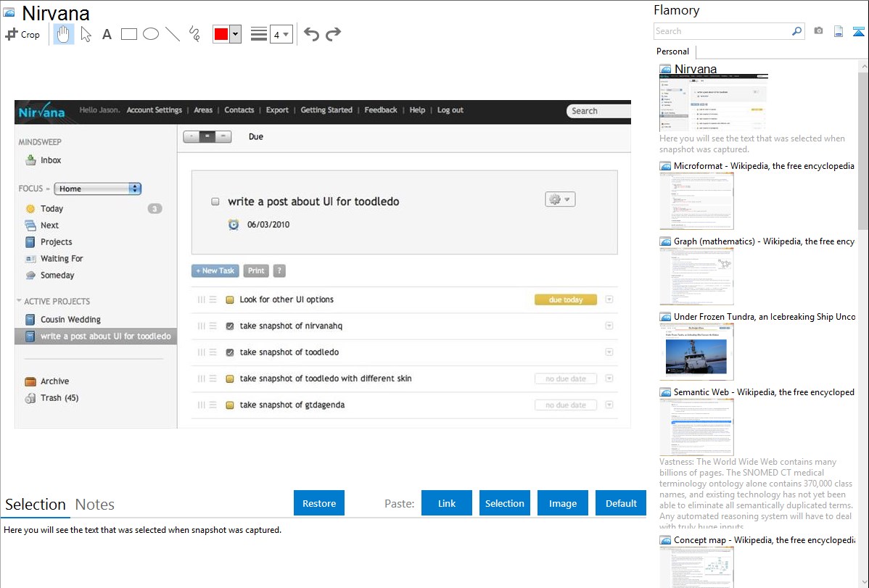Paste as Link button
The height and width of the screenshot is (588, 869).
(447, 503)
